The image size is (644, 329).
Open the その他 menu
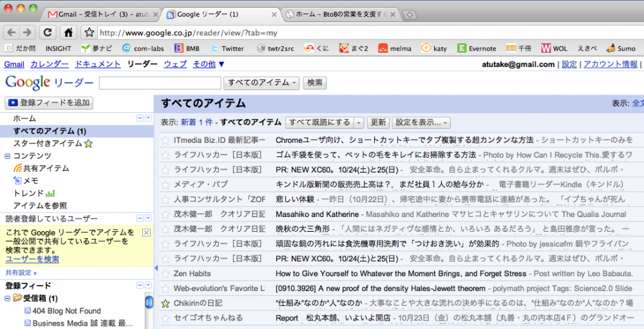(x=209, y=64)
